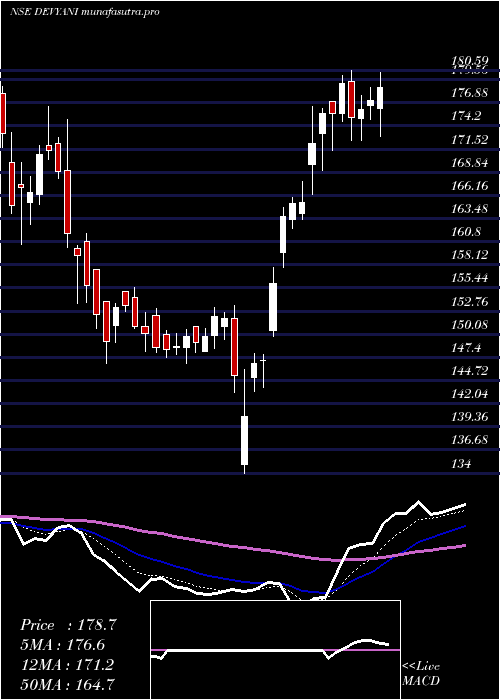Click the 134 price axis label
Screen dimensions: 500x700
[x=461, y=464]
